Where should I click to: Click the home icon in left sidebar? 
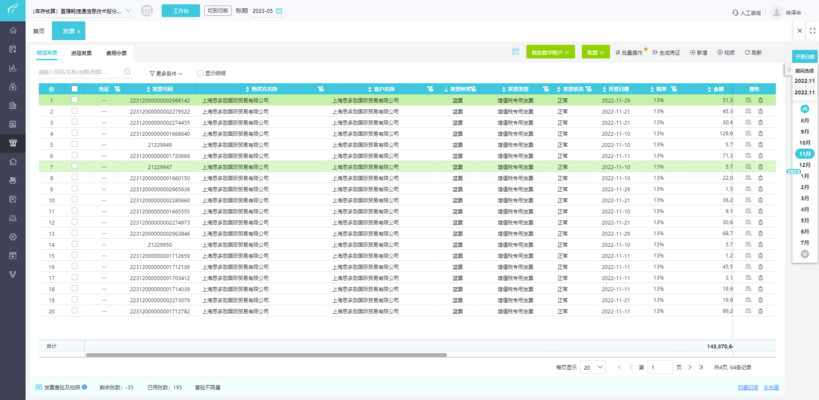tap(12, 31)
